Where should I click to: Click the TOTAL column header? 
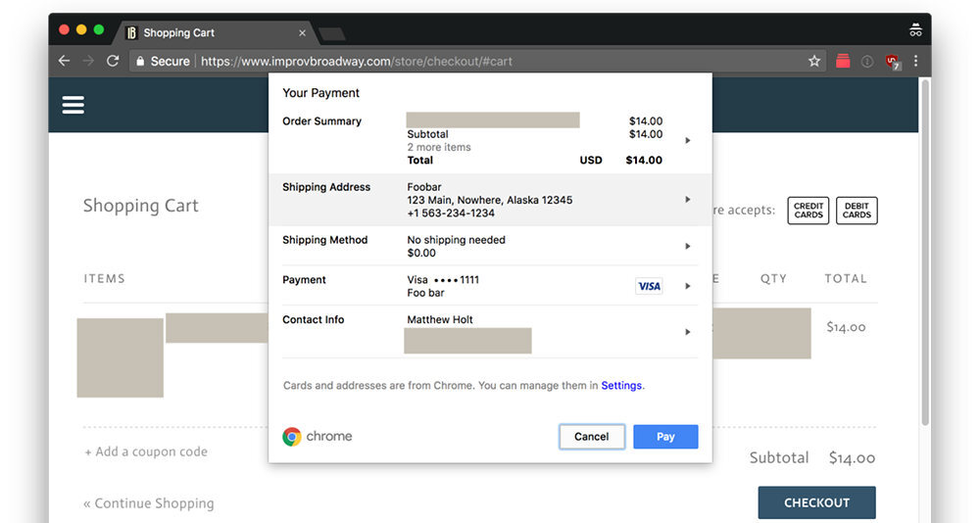pyautogui.click(x=846, y=279)
